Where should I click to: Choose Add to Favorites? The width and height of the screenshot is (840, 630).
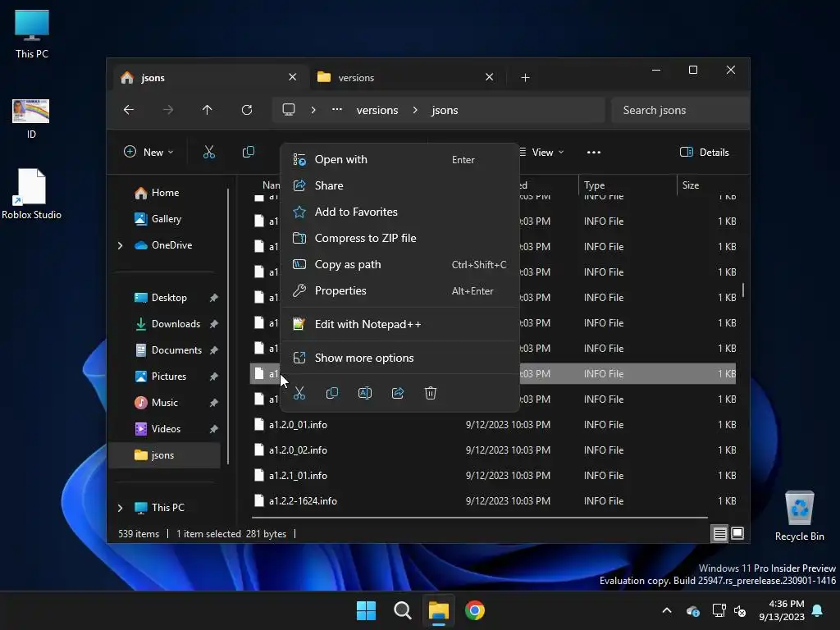[x=399, y=212]
